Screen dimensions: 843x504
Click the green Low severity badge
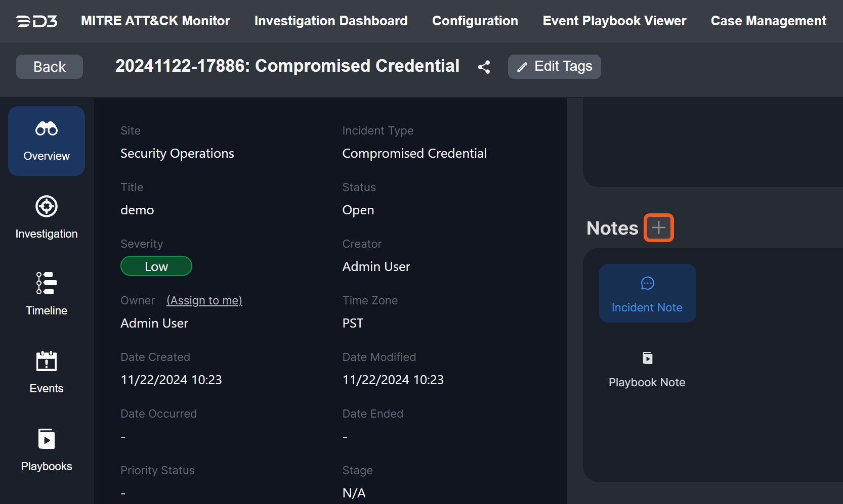(156, 266)
